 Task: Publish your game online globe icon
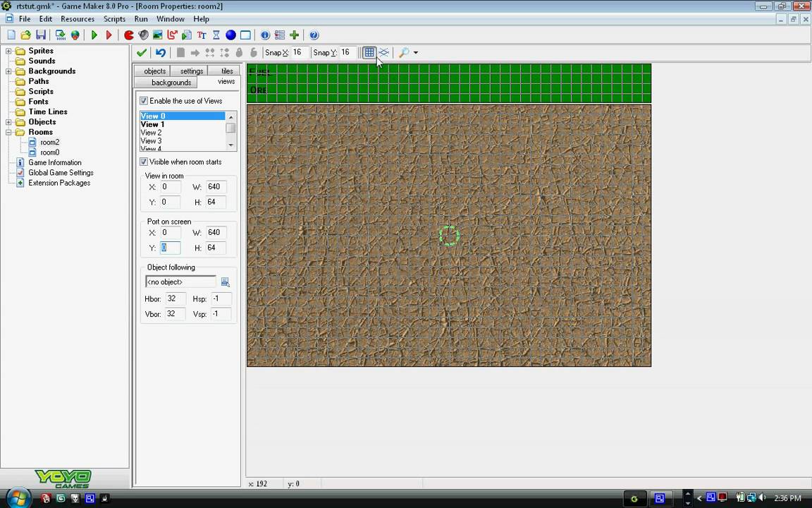pyautogui.click(x=75, y=35)
